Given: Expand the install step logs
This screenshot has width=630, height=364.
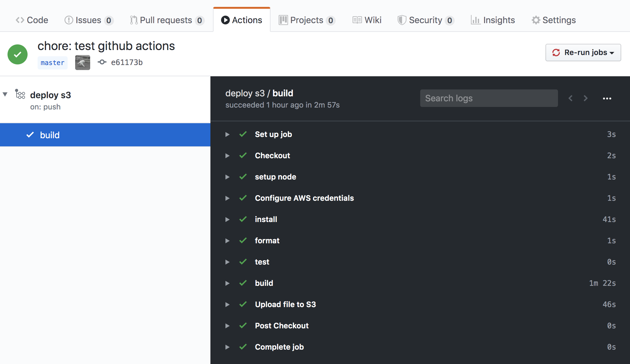Looking at the screenshot, I should (x=227, y=220).
